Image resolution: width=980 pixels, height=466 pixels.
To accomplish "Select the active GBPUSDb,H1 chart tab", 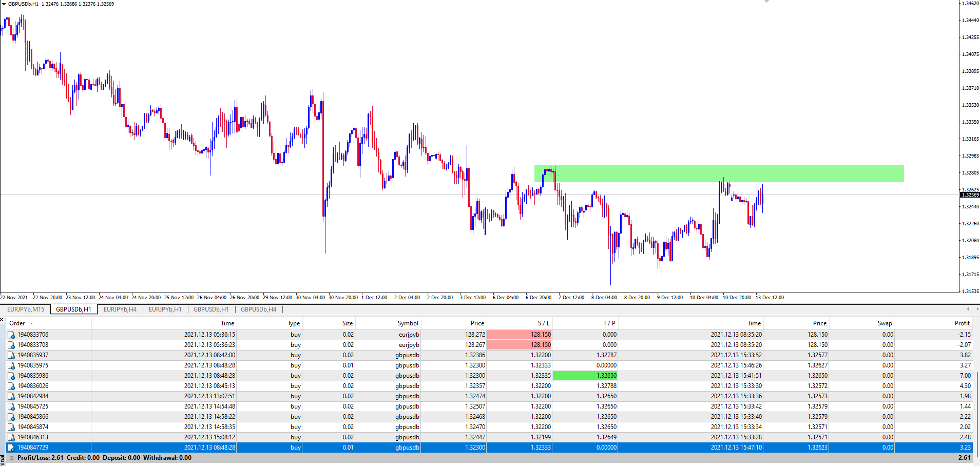I will point(73,309).
